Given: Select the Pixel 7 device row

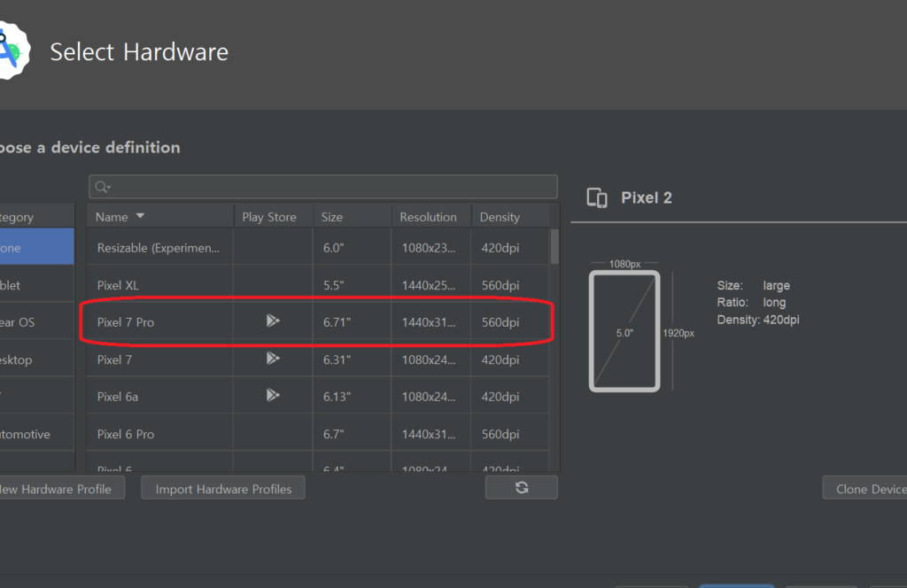Looking at the screenshot, I should (318, 360).
